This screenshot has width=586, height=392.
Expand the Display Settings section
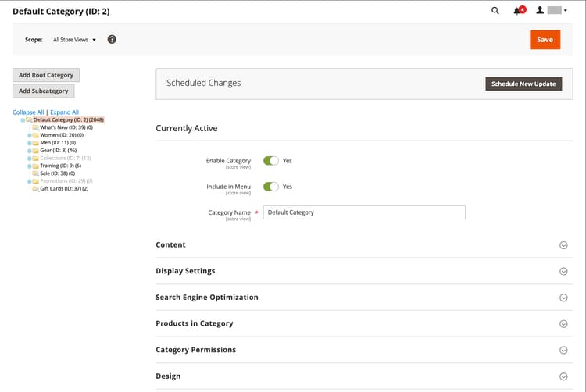coord(364,271)
